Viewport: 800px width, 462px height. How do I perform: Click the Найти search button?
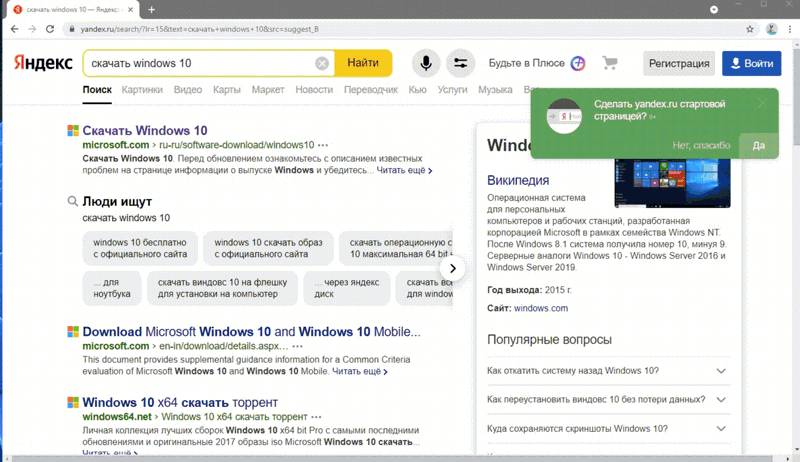pos(363,63)
